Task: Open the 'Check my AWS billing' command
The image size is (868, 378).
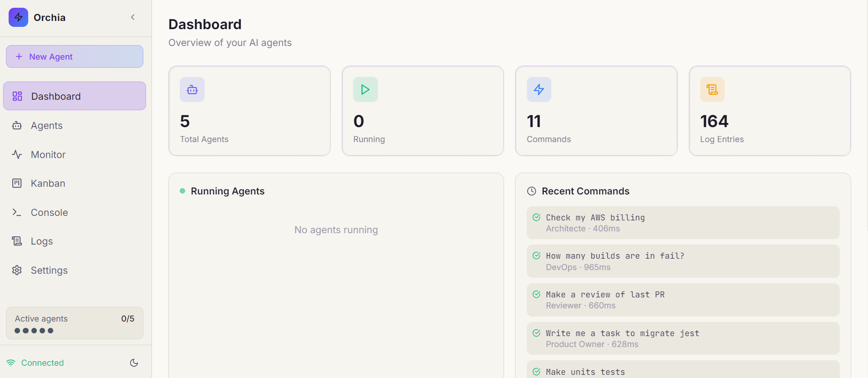Action: click(683, 223)
